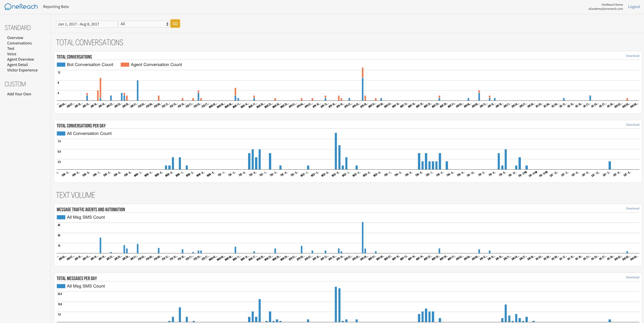Click the TEXT VOLUME section heading

(76, 195)
